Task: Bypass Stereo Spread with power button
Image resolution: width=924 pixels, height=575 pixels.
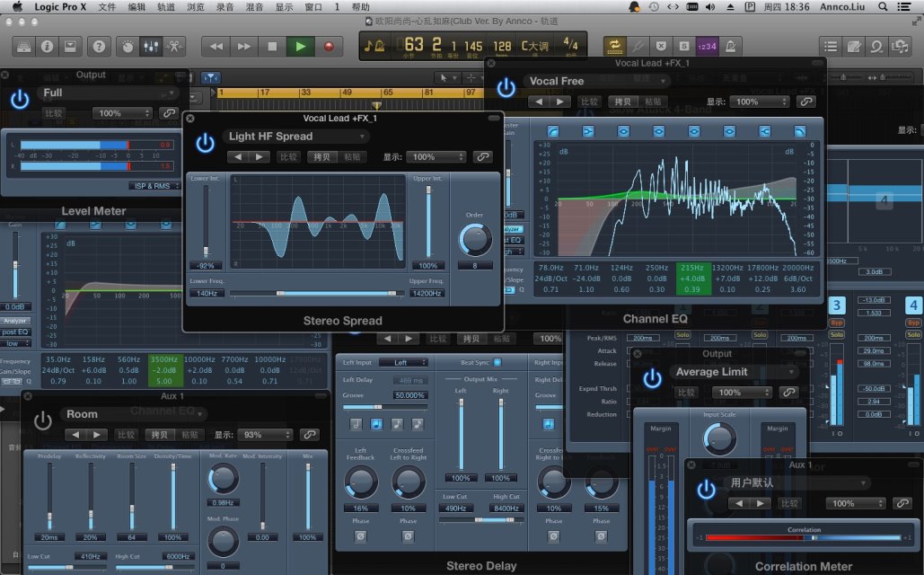Action: coord(206,141)
